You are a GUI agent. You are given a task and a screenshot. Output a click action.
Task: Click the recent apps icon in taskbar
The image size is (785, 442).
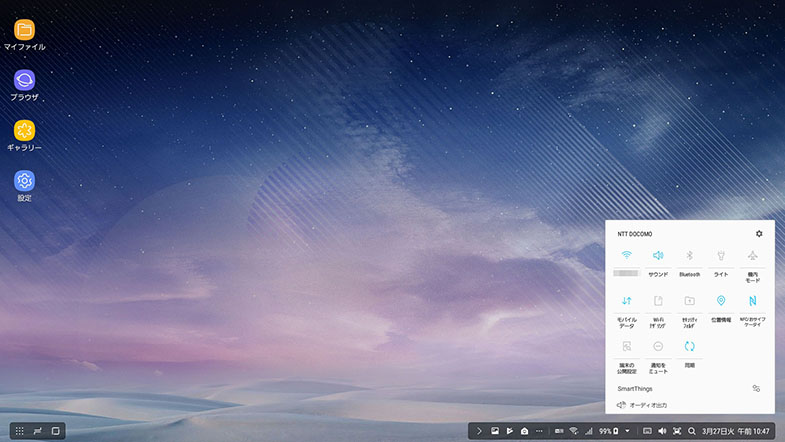pos(38,431)
